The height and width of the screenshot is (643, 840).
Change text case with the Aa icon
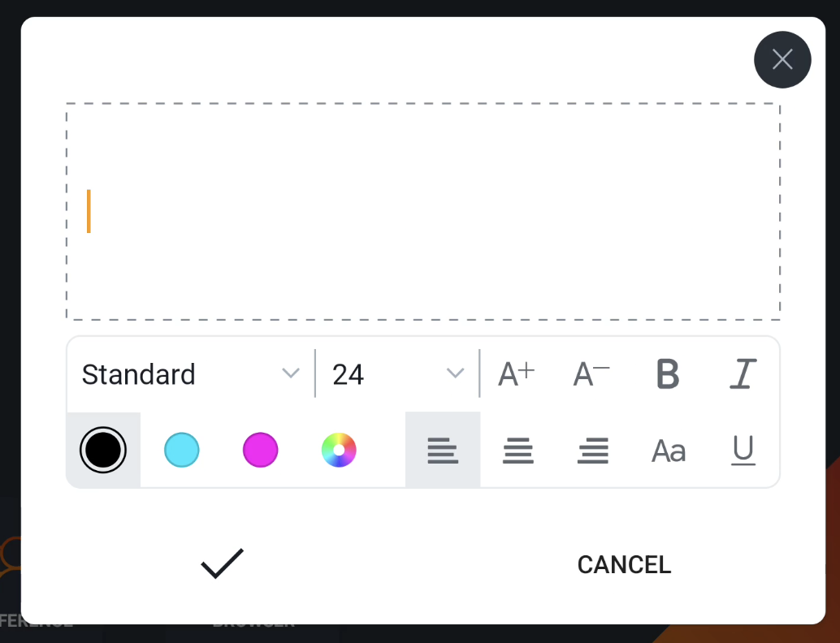[668, 450]
